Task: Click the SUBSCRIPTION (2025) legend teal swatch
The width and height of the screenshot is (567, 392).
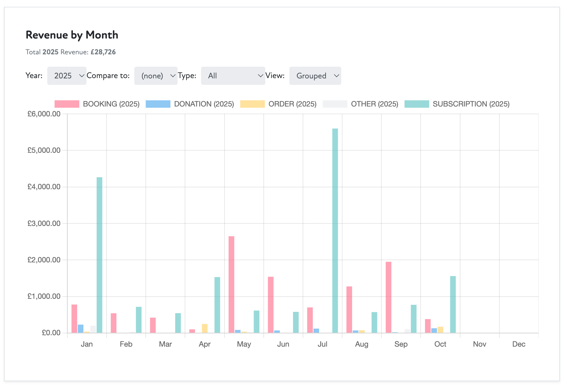Action: click(x=417, y=104)
